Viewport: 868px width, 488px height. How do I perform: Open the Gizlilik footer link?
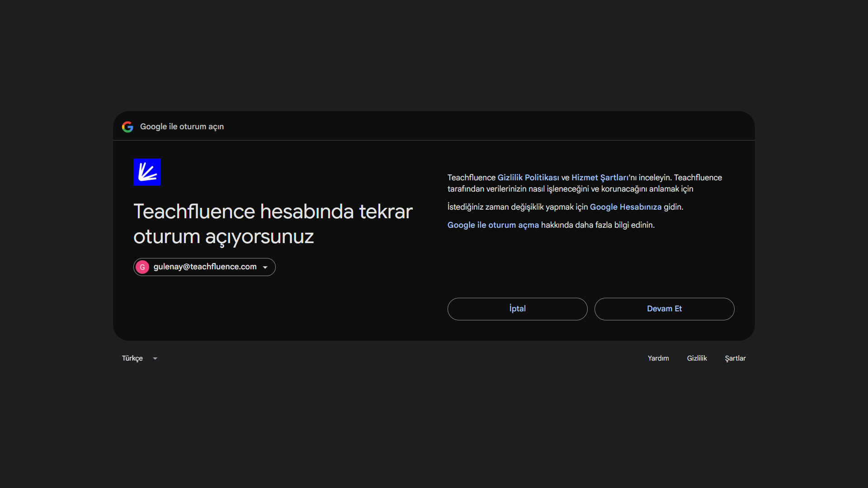coord(697,358)
